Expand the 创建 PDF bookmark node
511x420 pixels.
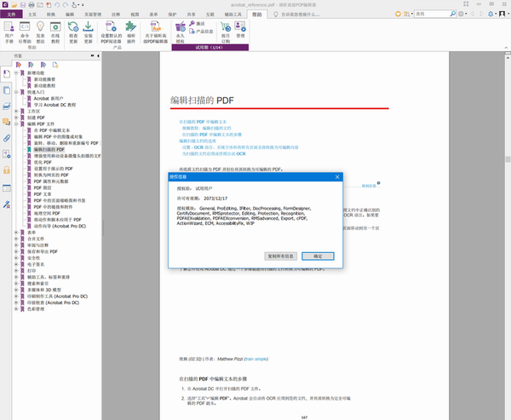point(16,118)
